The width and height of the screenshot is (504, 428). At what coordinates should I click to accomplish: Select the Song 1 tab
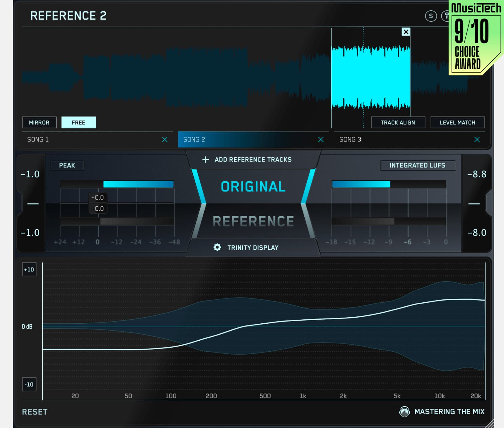(91, 140)
